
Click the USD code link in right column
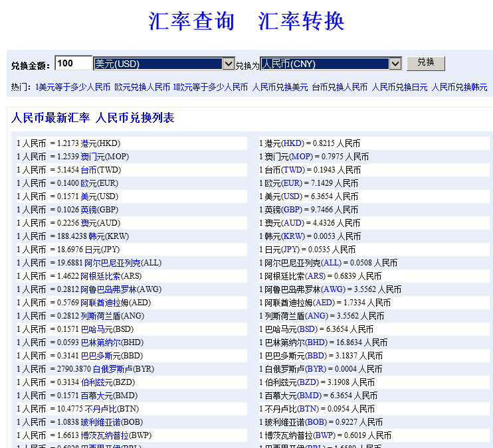[x=292, y=196]
